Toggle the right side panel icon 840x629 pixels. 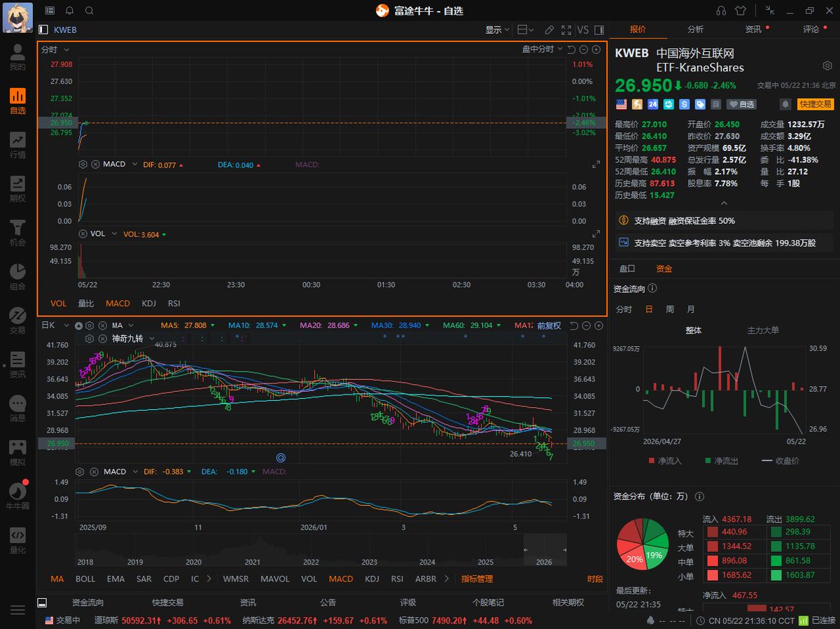coord(598,30)
